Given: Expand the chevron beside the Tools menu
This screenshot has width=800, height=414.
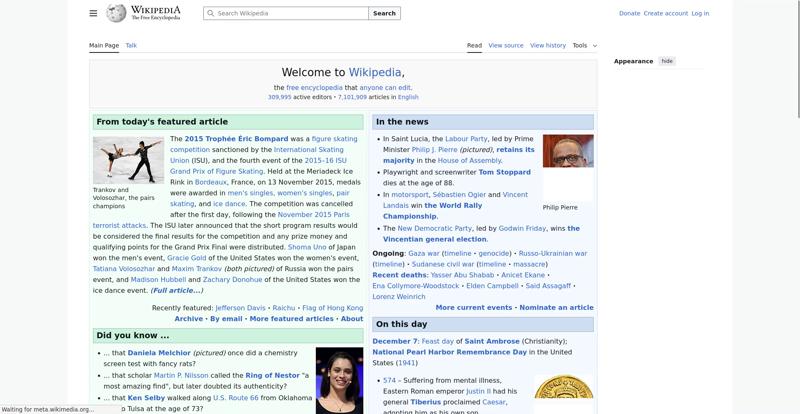Looking at the screenshot, I should pos(595,45).
